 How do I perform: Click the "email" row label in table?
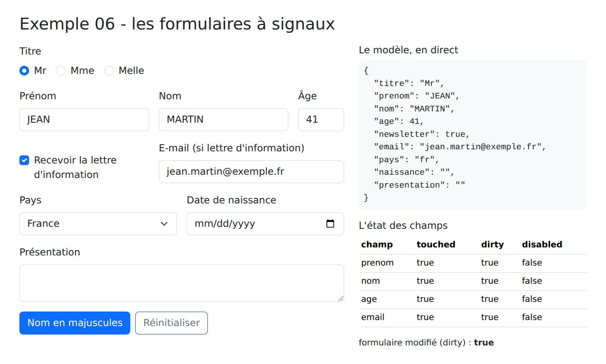[373, 317]
